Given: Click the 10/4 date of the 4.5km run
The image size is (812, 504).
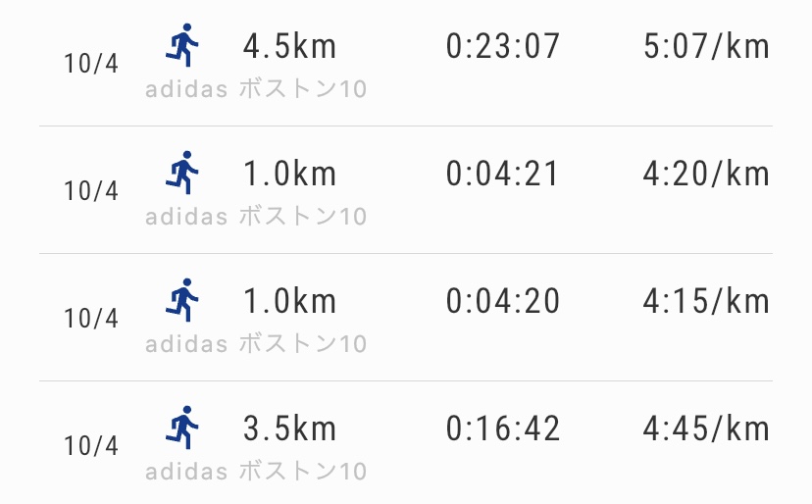Looking at the screenshot, I should click(91, 64).
